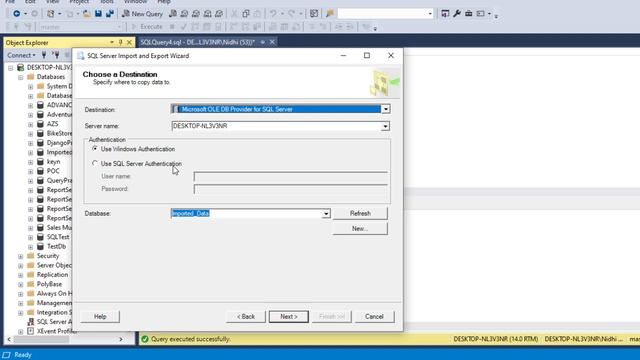Viewport: 640px width, 360px height.
Task: Click the wrench properties icon
Action: coord(457,14)
